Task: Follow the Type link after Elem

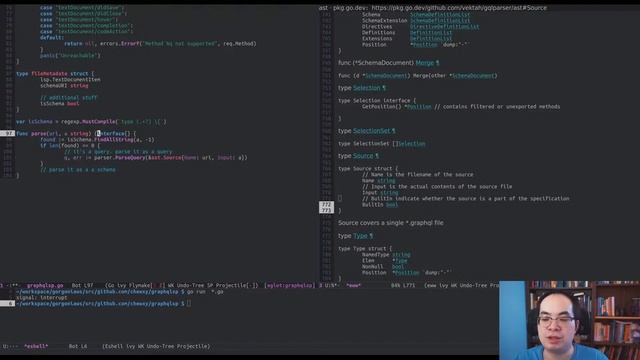Action: coord(401,260)
